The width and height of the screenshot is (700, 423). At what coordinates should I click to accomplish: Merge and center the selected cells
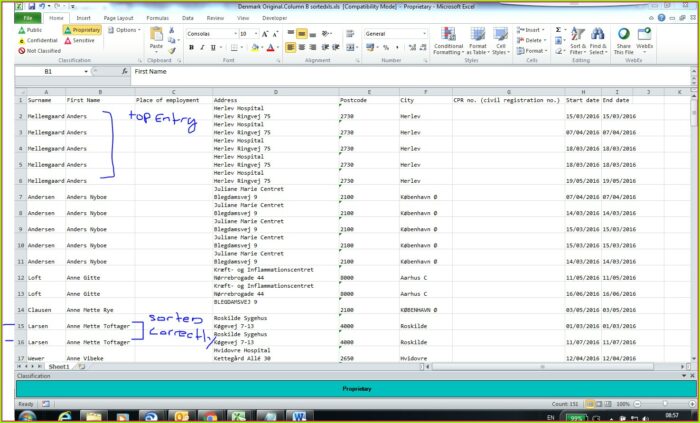click(350, 47)
